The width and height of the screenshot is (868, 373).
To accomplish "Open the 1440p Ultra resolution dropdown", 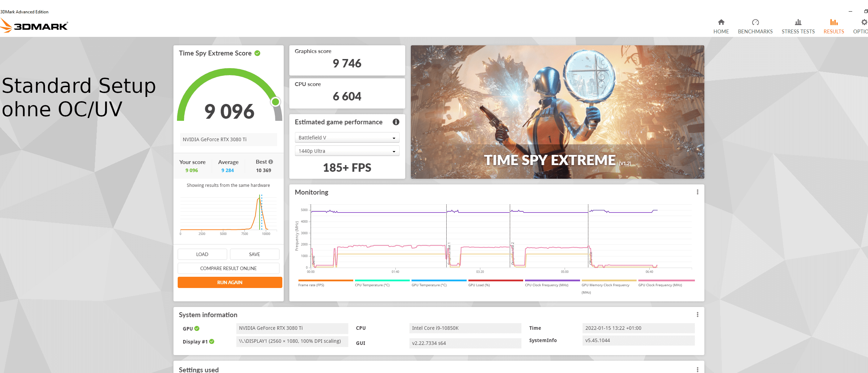I will 347,151.
